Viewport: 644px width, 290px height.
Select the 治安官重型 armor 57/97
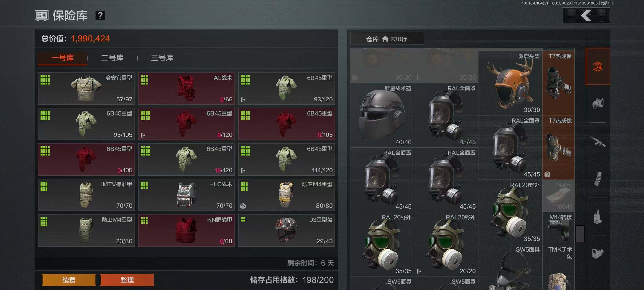click(x=86, y=89)
